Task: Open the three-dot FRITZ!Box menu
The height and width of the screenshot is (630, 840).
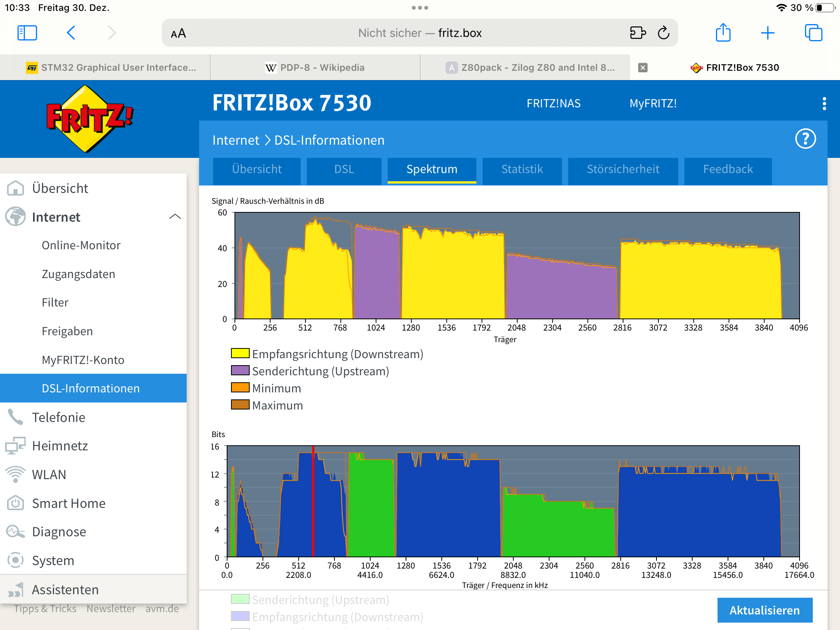Action: coord(824,103)
